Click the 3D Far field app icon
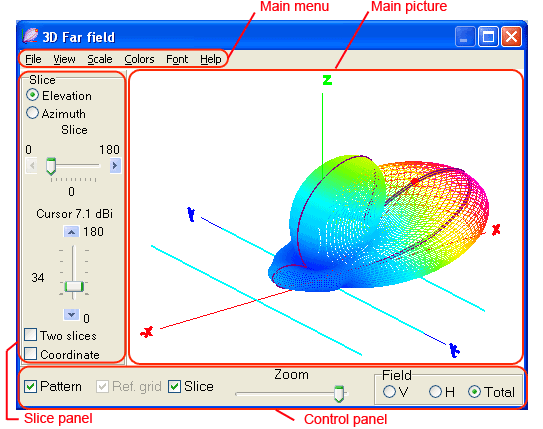543x429 pixels. coord(30,36)
